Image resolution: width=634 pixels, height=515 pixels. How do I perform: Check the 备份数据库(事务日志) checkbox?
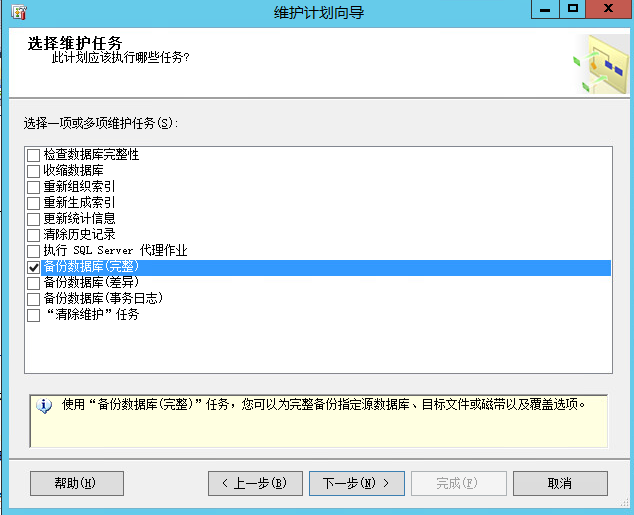tap(34, 299)
